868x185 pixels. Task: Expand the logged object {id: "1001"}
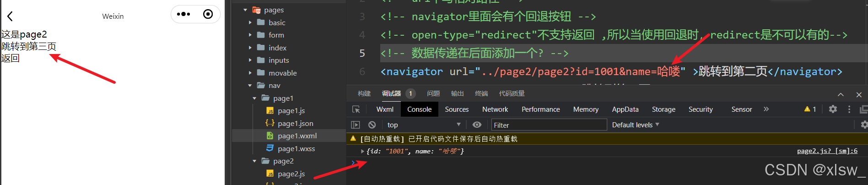[x=362, y=151]
